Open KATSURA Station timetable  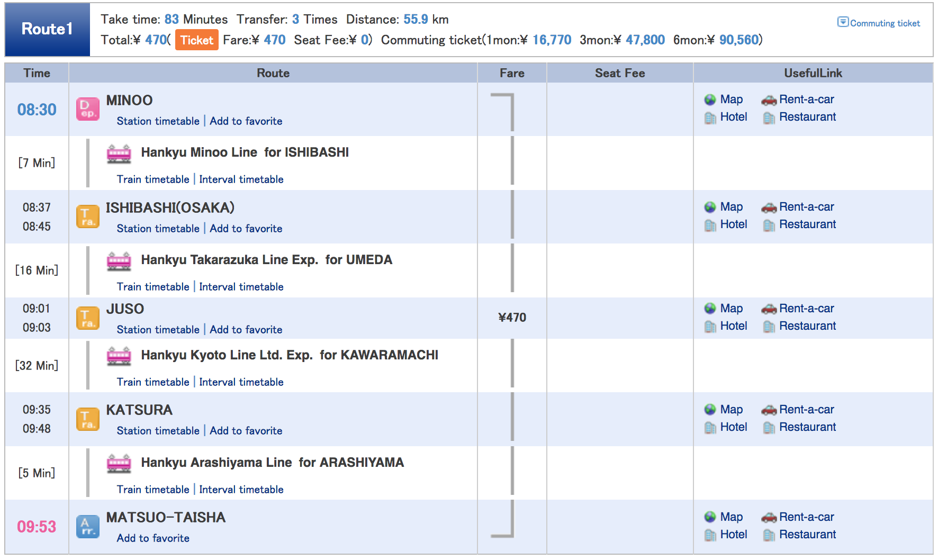158,431
